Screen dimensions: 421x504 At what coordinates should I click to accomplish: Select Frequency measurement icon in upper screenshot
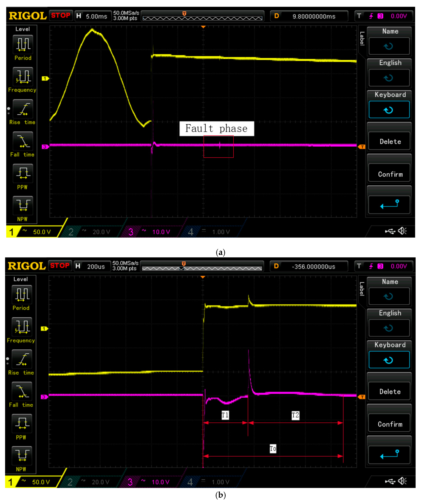point(23,77)
